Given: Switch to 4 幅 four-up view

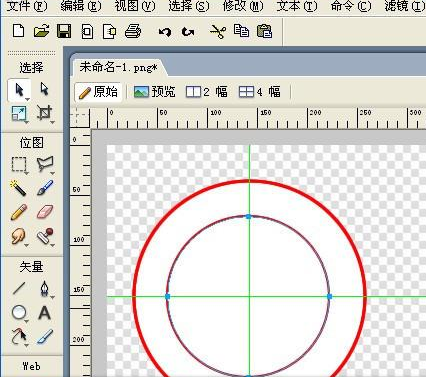Looking at the screenshot, I should point(260,92).
